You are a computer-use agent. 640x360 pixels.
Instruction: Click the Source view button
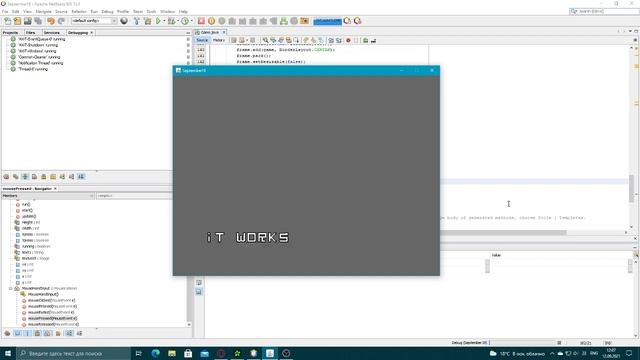click(202, 40)
